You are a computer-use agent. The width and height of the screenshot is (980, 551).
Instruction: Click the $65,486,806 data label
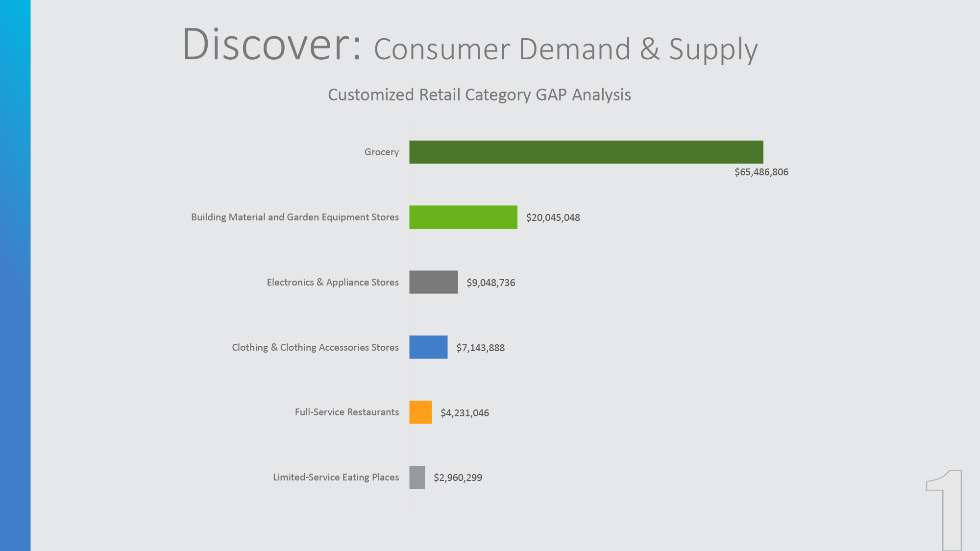761,172
